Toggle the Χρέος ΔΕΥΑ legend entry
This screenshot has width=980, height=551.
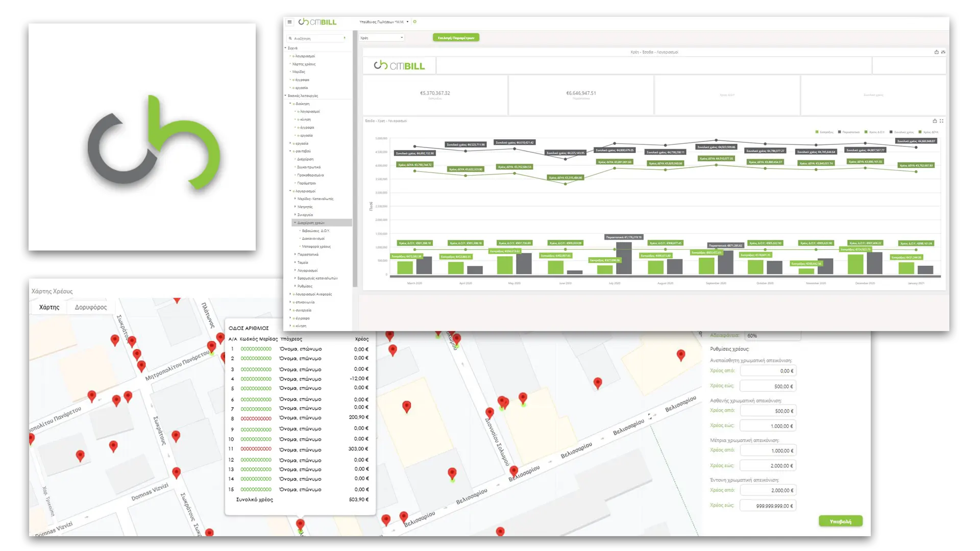pyautogui.click(x=928, y=132)
